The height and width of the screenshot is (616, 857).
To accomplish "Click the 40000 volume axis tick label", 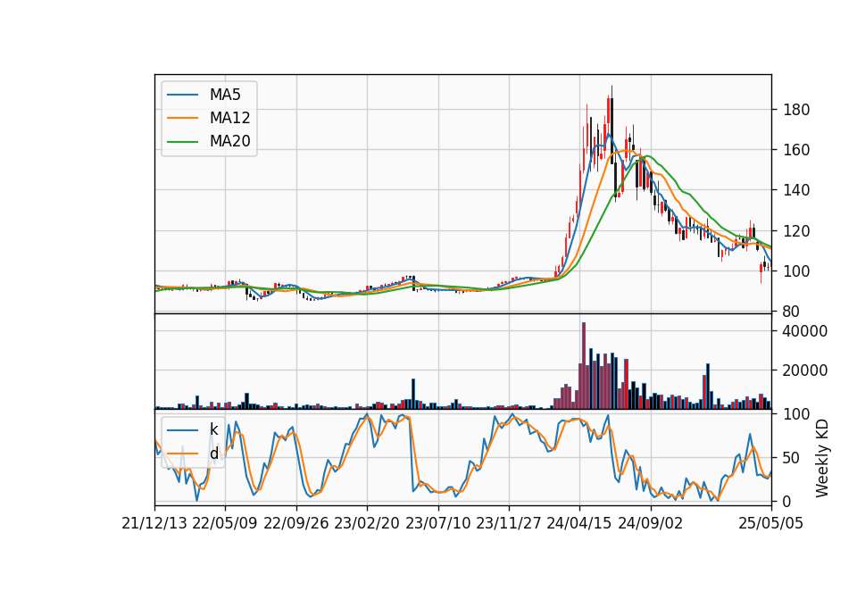I will point(805,331).
